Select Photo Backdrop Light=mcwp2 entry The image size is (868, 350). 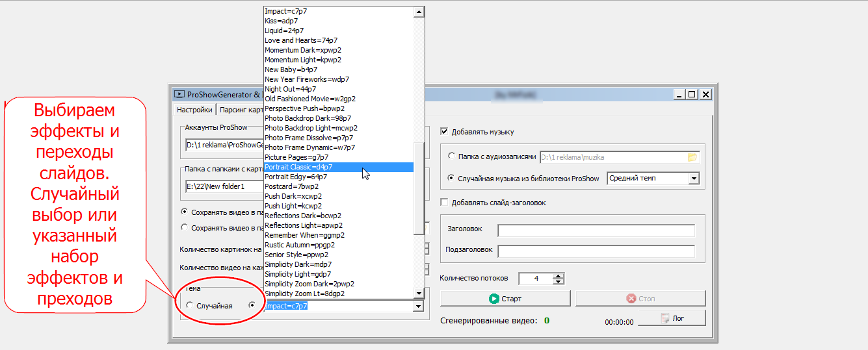pyautogui.click(x=339, y=128)
